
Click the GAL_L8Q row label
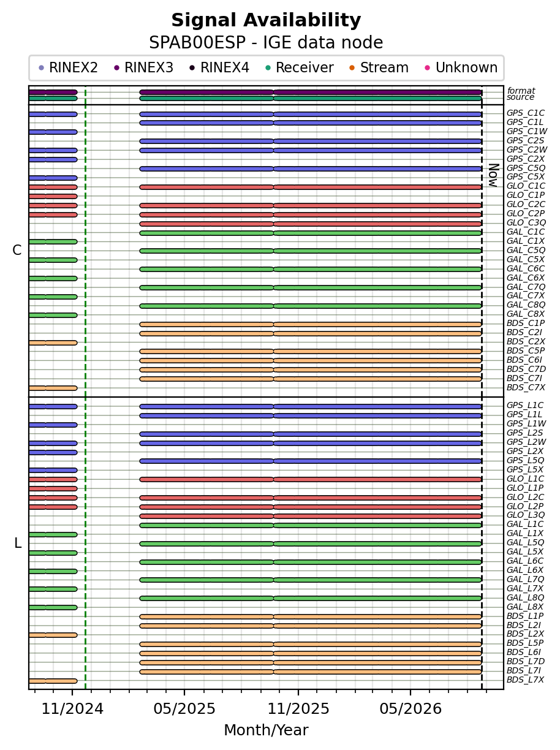(525, 598)
